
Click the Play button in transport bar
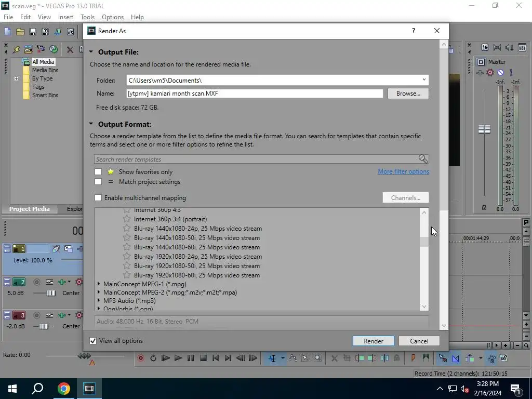point(178,358)
